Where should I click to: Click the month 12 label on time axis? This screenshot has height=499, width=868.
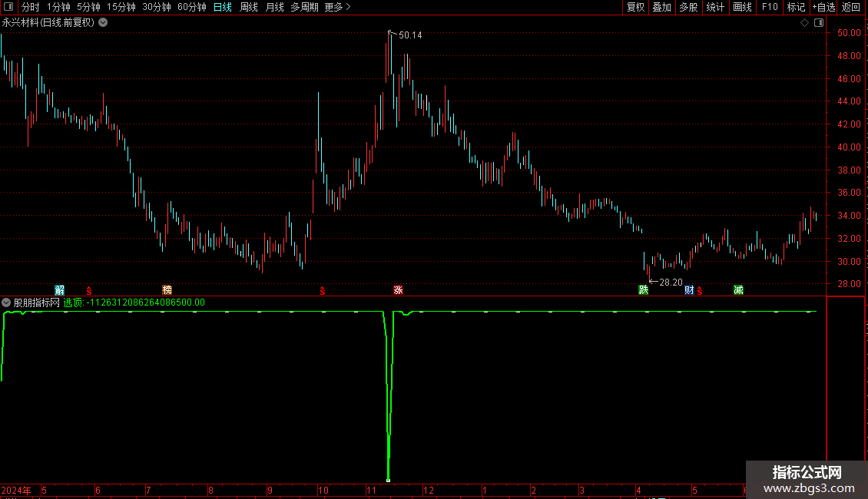pyautogui.click(x=429, y=490)
